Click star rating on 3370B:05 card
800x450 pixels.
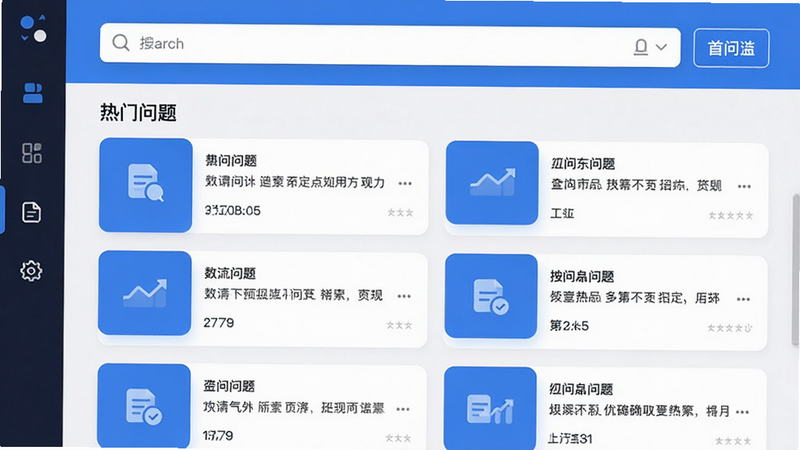(400, 212)
